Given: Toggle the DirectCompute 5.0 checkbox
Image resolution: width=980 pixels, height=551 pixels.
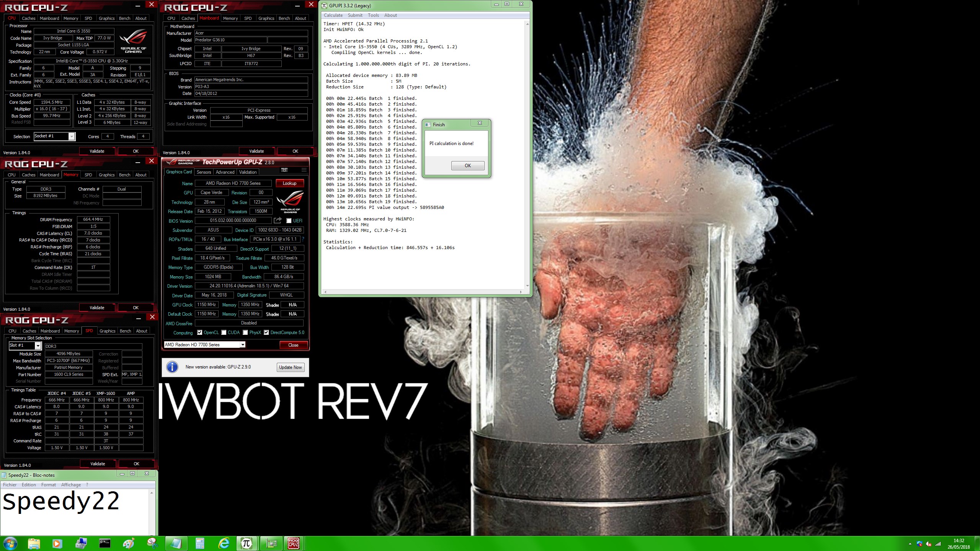Looking at the screenshot, I should click(x=266, y=333).
